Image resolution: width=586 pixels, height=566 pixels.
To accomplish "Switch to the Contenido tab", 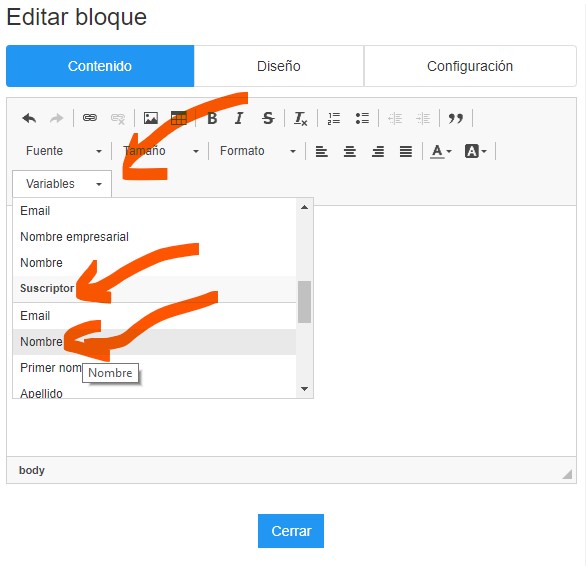I will coord(100,66).
